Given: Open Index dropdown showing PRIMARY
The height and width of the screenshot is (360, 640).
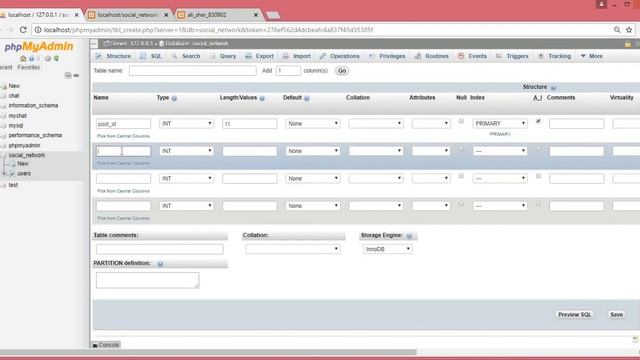Looking at the screenshot, I should (x=500, y=124).
